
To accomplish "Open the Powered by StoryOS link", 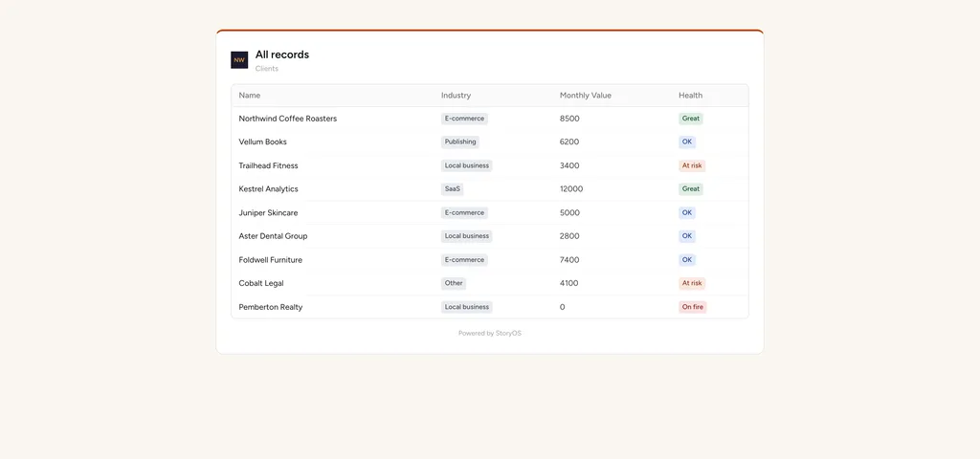I will pos(489,334).
